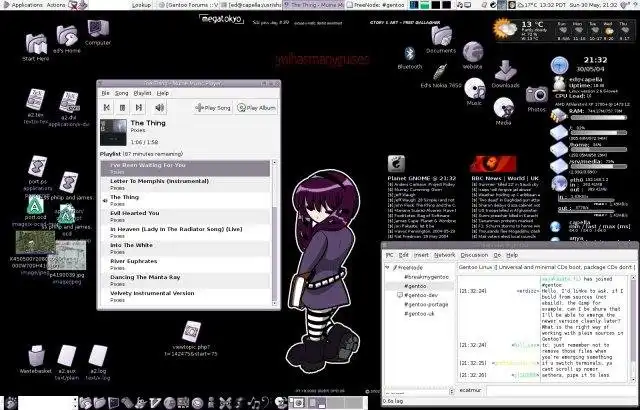The image size is (640, 410).
Task: Open the Computer desktop icon
Action: 98,32
